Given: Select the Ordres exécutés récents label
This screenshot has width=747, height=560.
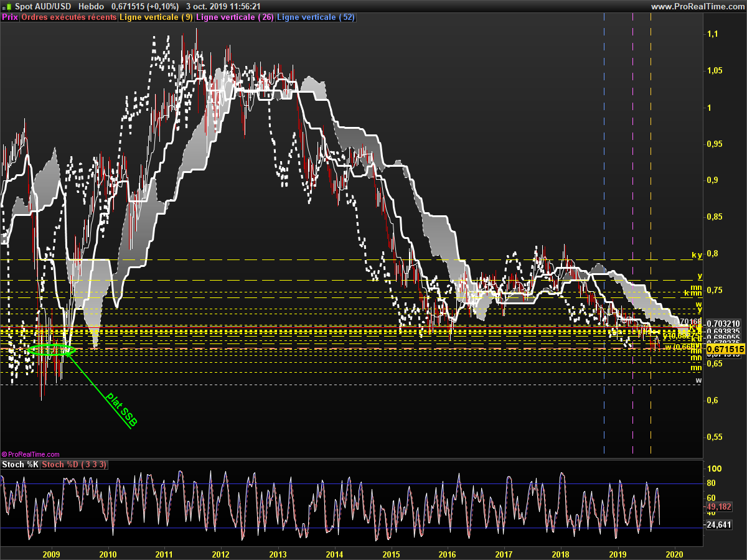Looking at the screenshot, I should pyautogui.click(x=69, y=17).
